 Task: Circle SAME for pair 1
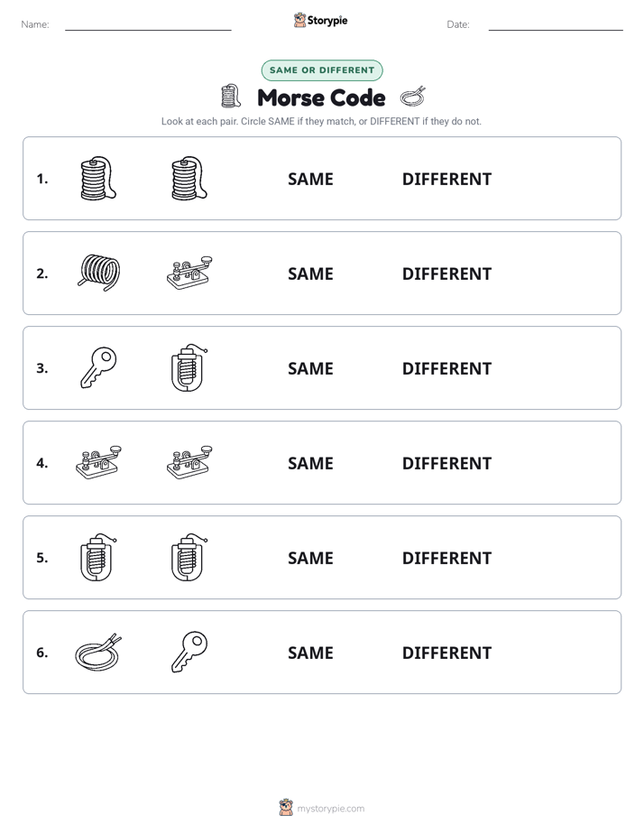(x=310, y=180)
